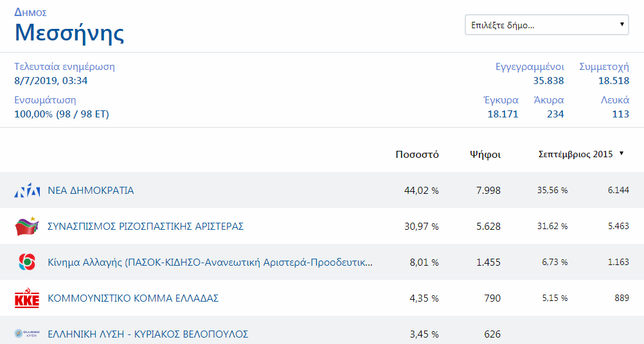Click the ΣΥΡΙΖΑ flag logo

tap(27, 227)
